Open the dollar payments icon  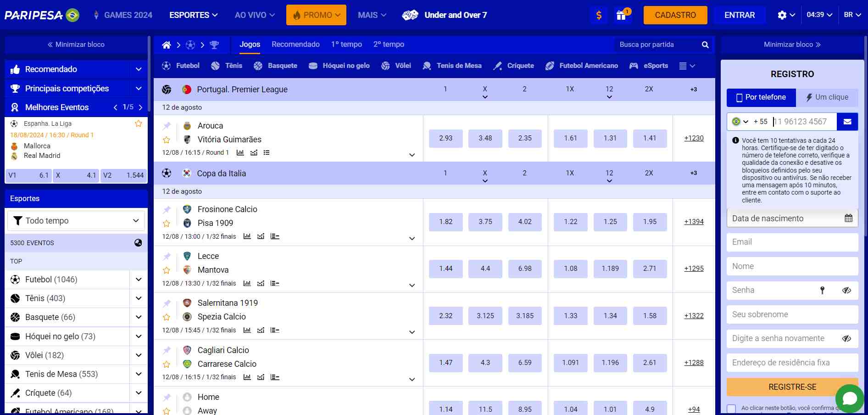(x=599, y=15)
